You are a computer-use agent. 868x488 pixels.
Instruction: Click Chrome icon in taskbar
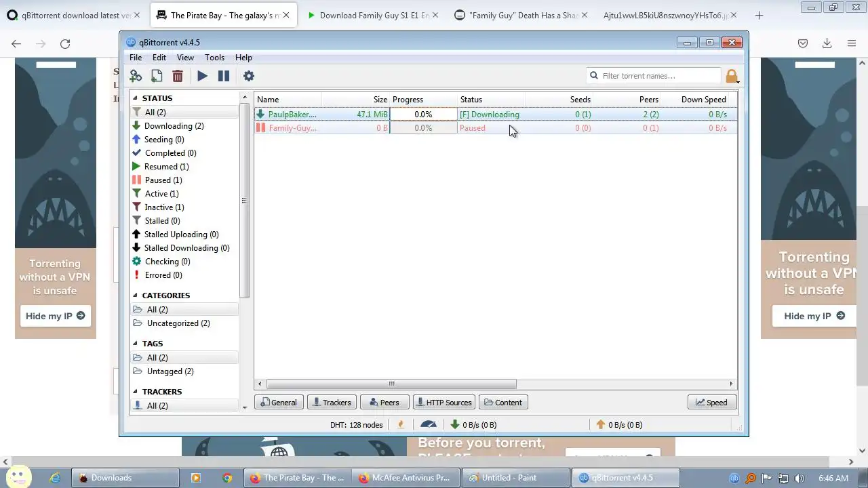(x=227, y=477)
